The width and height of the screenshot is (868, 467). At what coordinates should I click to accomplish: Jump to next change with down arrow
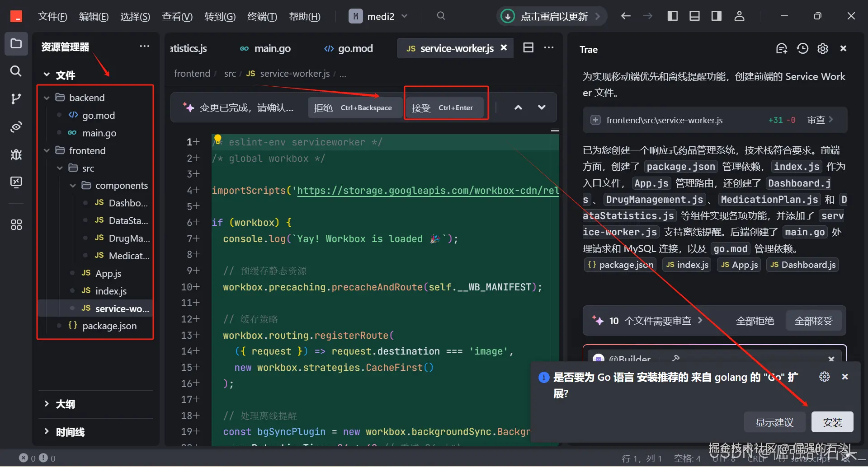542,107
